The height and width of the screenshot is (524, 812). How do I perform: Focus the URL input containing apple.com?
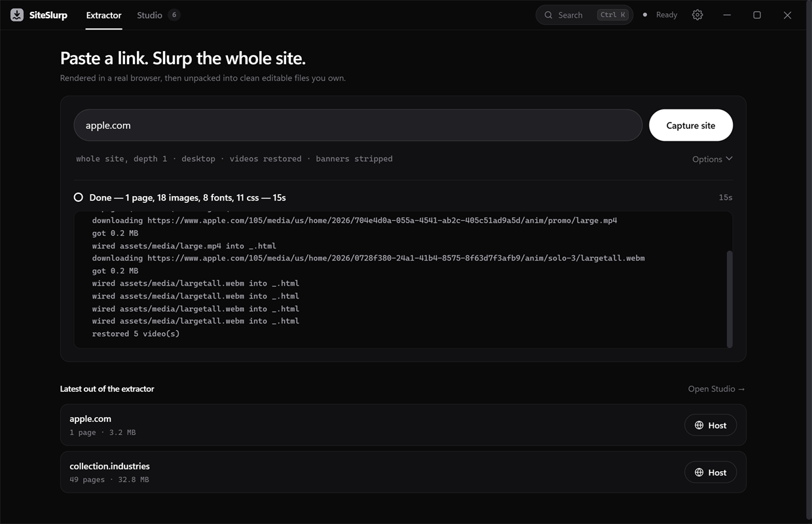click(358, 125)
